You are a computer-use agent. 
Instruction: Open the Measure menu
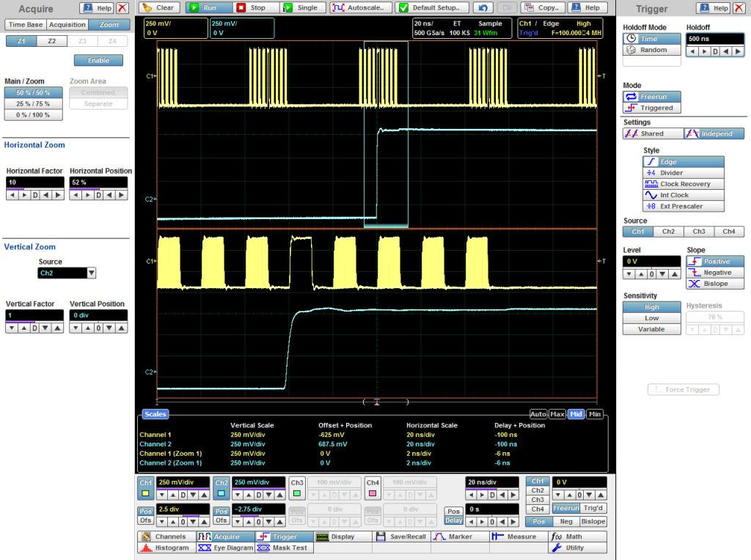[x=516, y=537]
